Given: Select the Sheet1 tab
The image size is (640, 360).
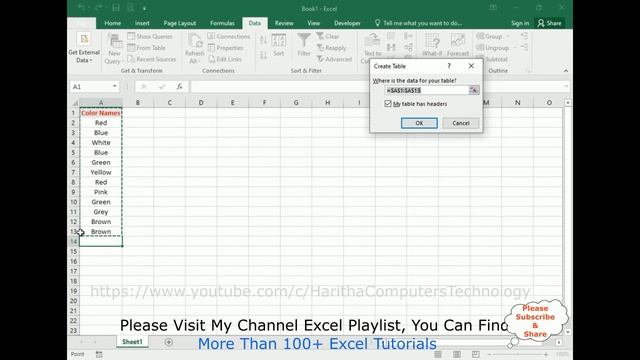Looking at the screenshot, I should [132, 342].
